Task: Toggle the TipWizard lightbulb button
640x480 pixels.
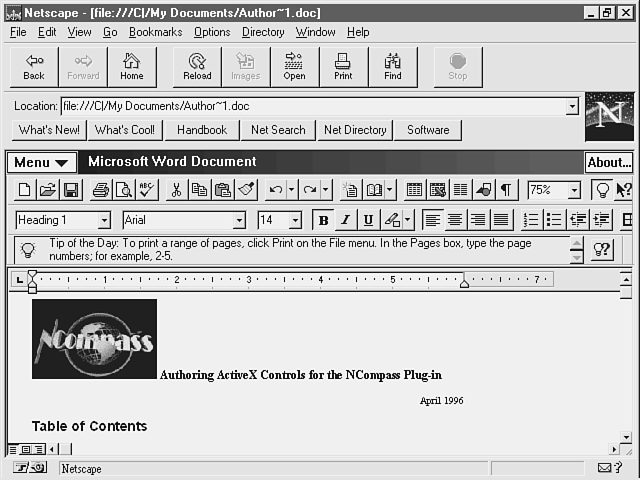Action: (x=602, y=190)
